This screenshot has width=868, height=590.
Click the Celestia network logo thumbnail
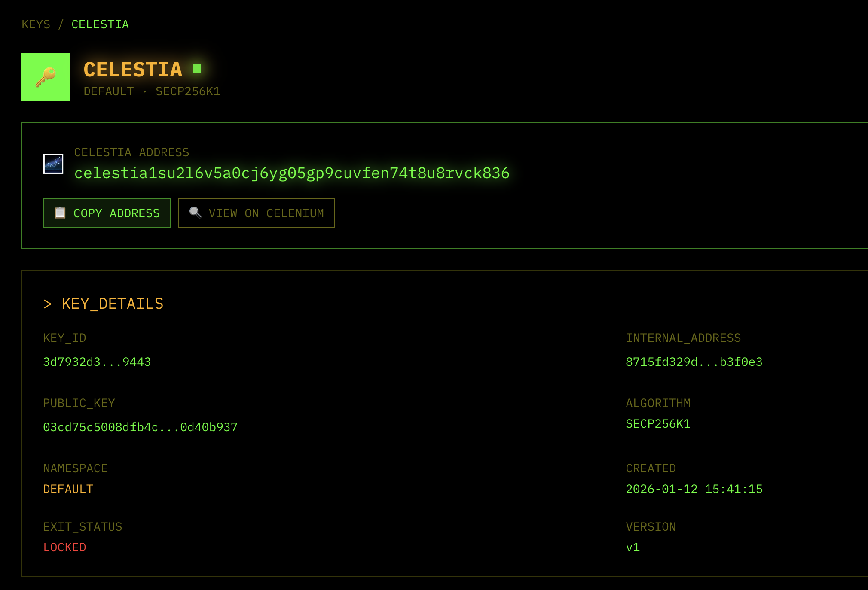(53, 164)
